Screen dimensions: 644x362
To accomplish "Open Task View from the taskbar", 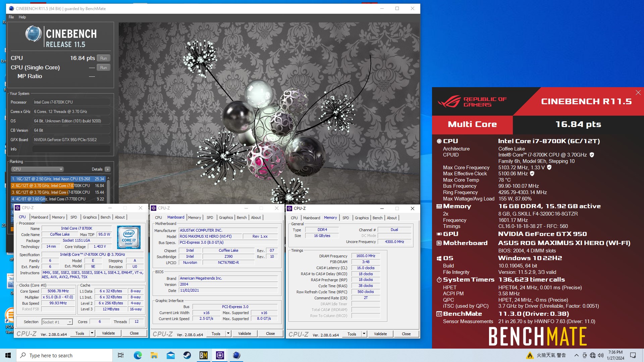I will (x=121, y=355).
